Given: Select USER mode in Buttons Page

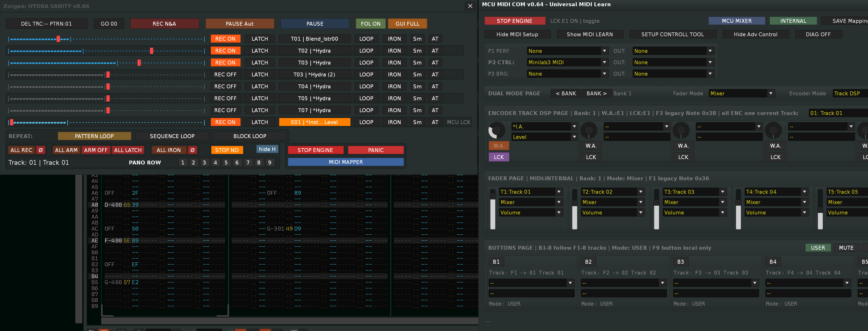Looking at the screenshot, I should click(818, 248).
